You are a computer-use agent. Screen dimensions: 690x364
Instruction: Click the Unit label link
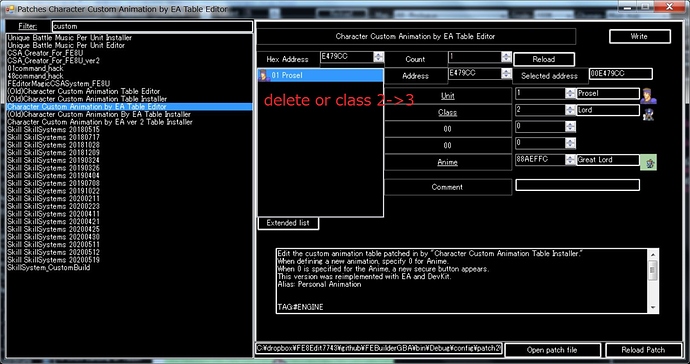[x=447, y=96]
